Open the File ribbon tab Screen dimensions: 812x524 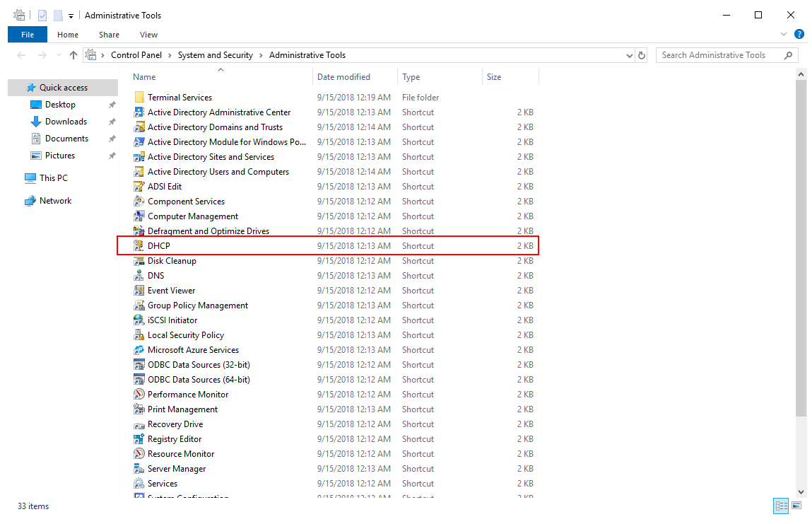[28, 35]
